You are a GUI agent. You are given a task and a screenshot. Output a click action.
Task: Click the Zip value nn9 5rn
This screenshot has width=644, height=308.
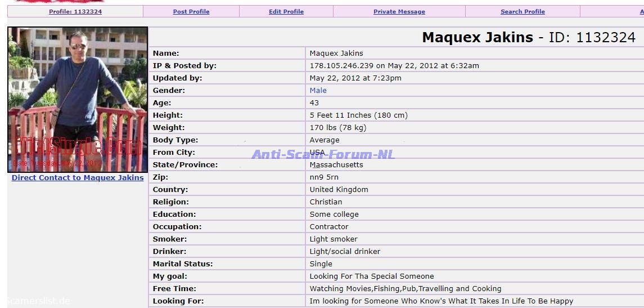coord(324,177)
